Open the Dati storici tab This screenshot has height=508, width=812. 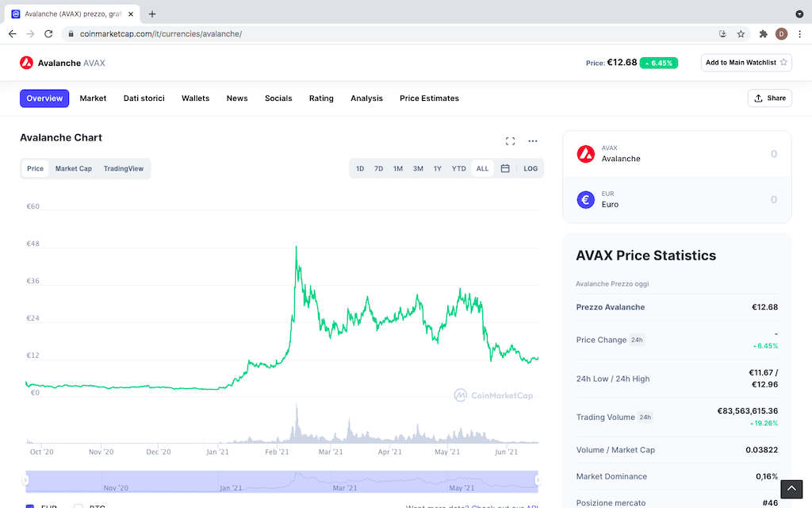click(144, 98)
